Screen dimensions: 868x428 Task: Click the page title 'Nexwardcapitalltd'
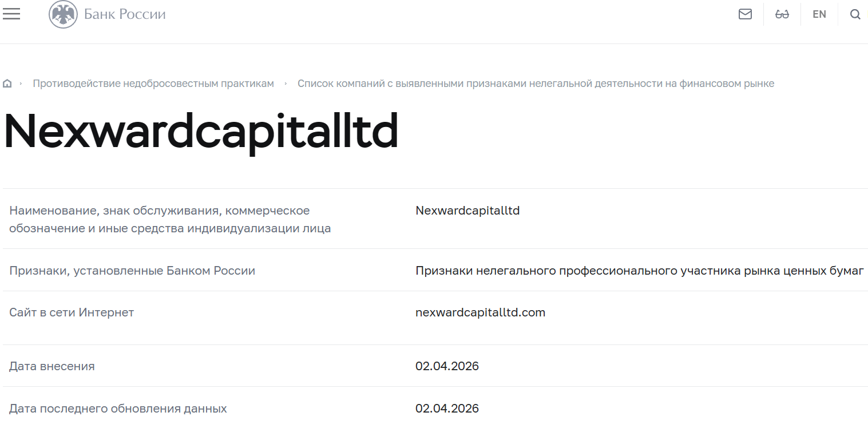click(x=200, y=130)
